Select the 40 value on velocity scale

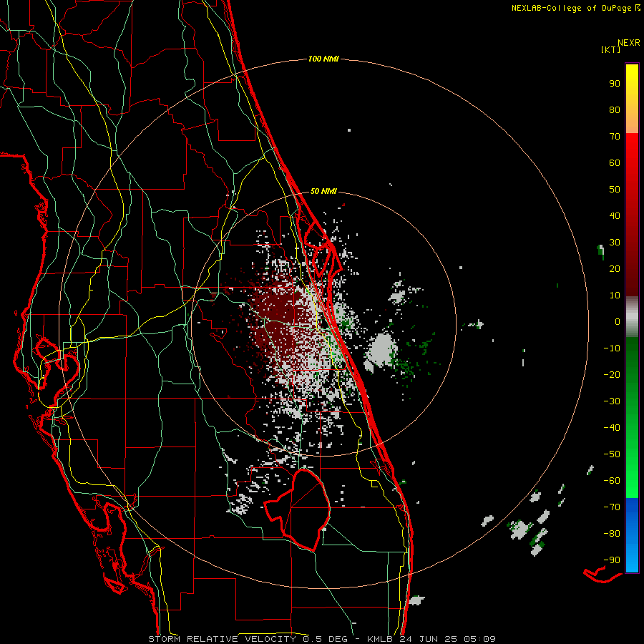pos(615,215)
